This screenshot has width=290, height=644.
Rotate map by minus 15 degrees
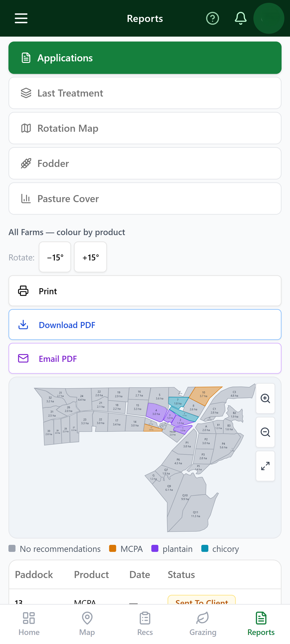click(55, 257)
